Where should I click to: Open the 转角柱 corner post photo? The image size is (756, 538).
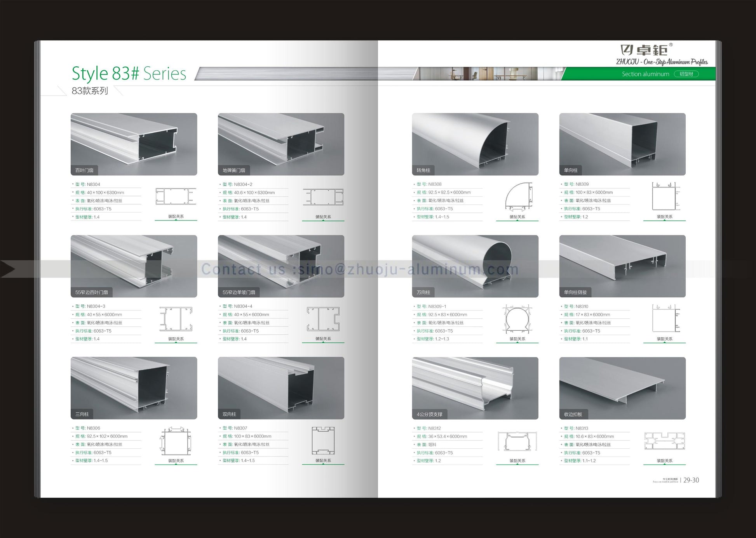(475, 144)
